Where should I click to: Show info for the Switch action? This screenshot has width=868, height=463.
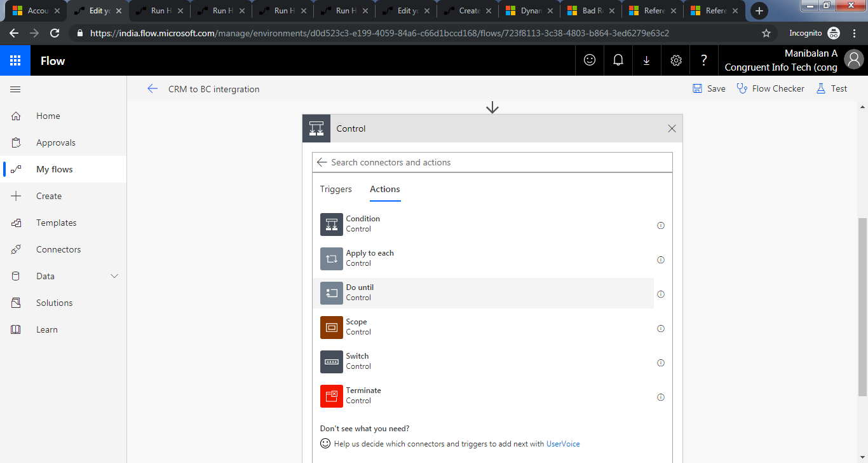[x=661, y=363]
